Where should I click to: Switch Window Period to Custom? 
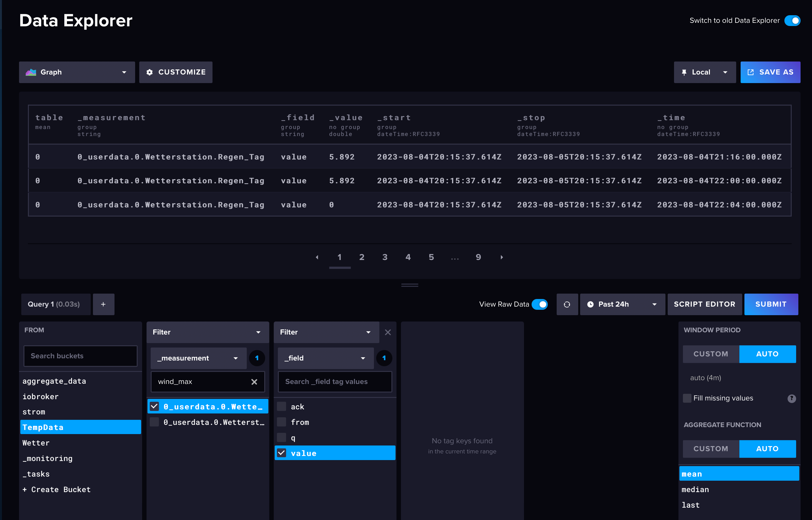[x=711, y=354]
